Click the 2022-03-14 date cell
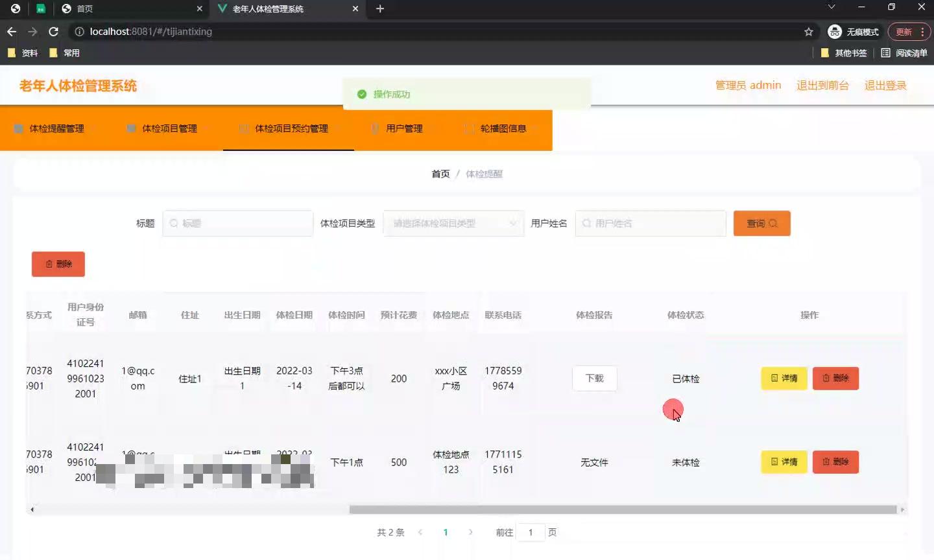 pos(294,378)
